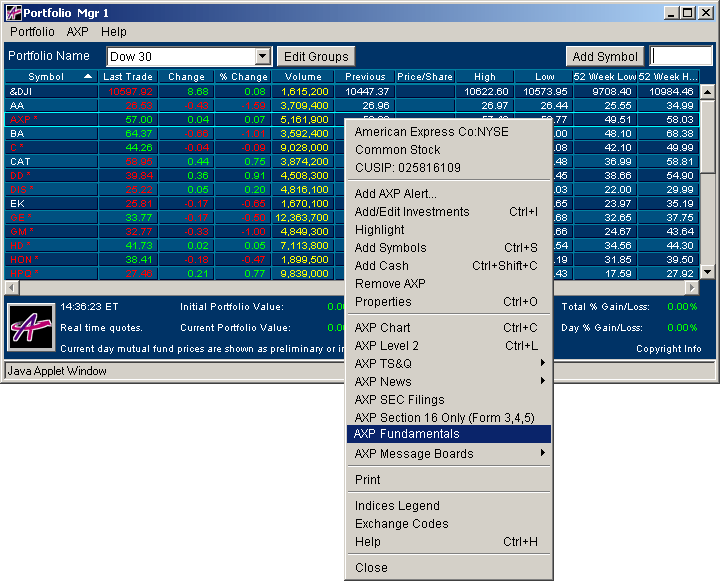Open the Portfolio Name dropdown

coord(263,57)
